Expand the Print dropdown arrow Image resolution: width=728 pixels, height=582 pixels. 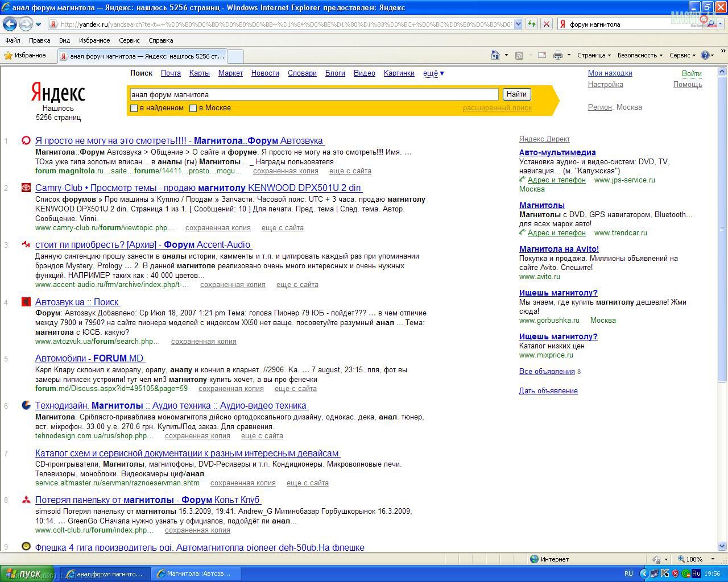pyautogui.click(x=569, y=55)
